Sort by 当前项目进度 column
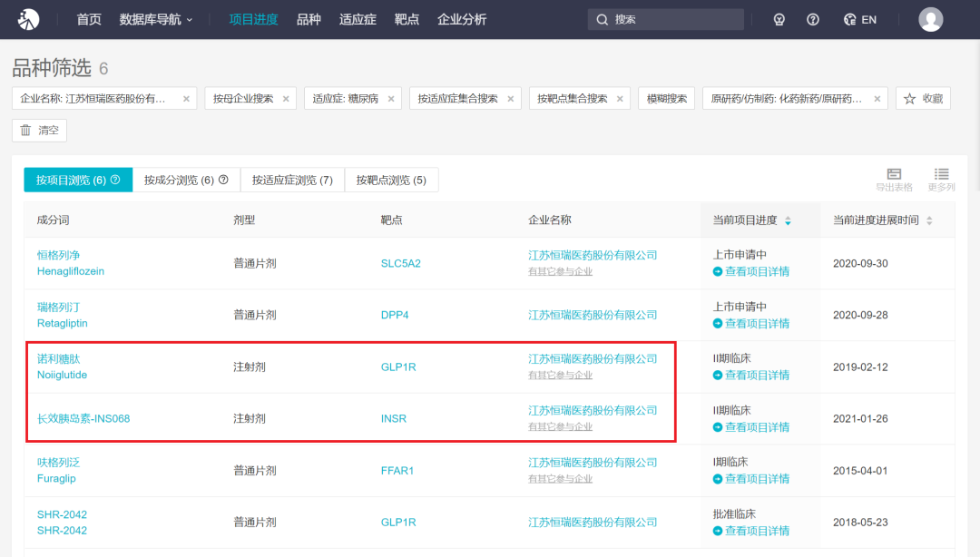Screen dimensions: 980x557 pos(788,220)
